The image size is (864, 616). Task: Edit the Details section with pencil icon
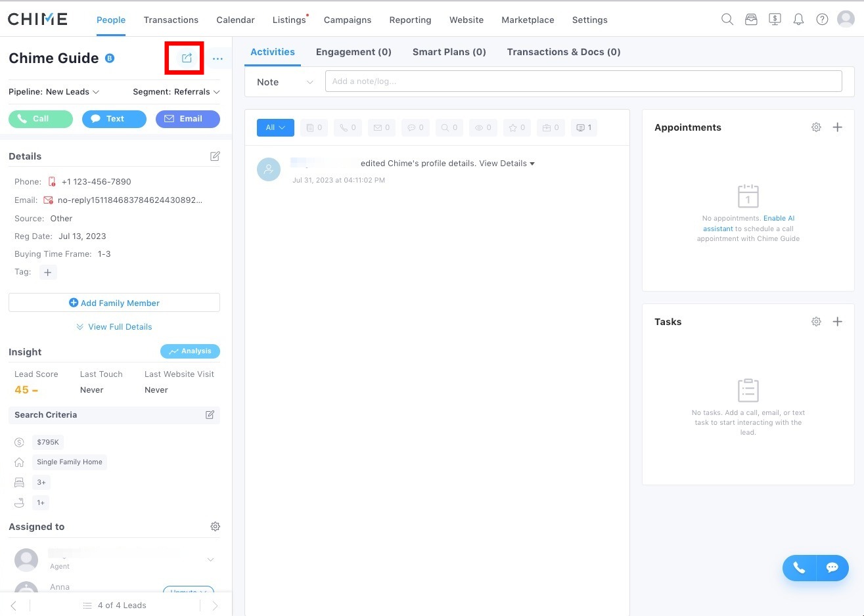pos(215,156)
